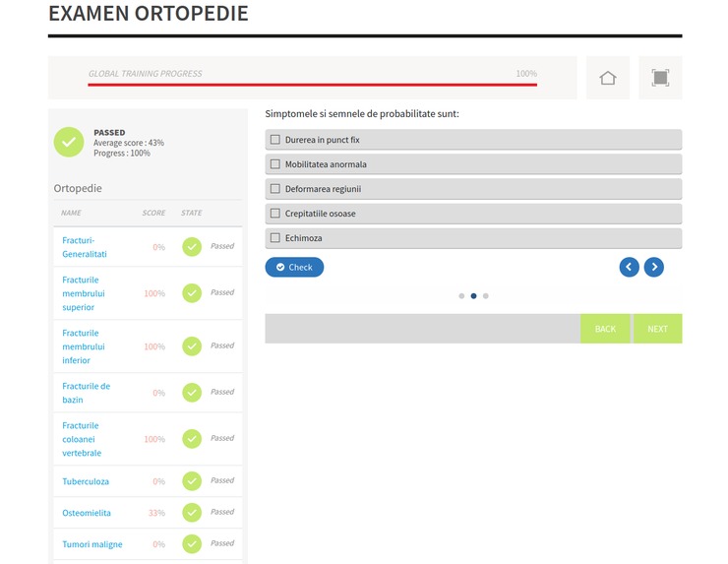The image size is (728, 564).
Task: Go to previous question with left arrow
Action: [629, 267]
